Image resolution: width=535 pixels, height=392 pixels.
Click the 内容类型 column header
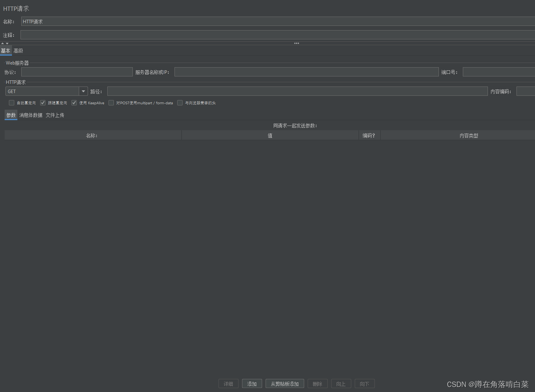coord(458,136)
